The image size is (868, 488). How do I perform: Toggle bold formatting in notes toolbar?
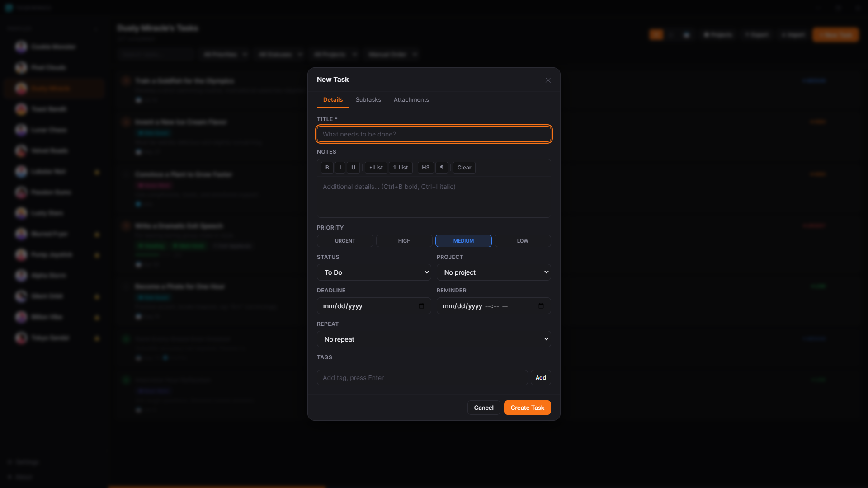327,168
